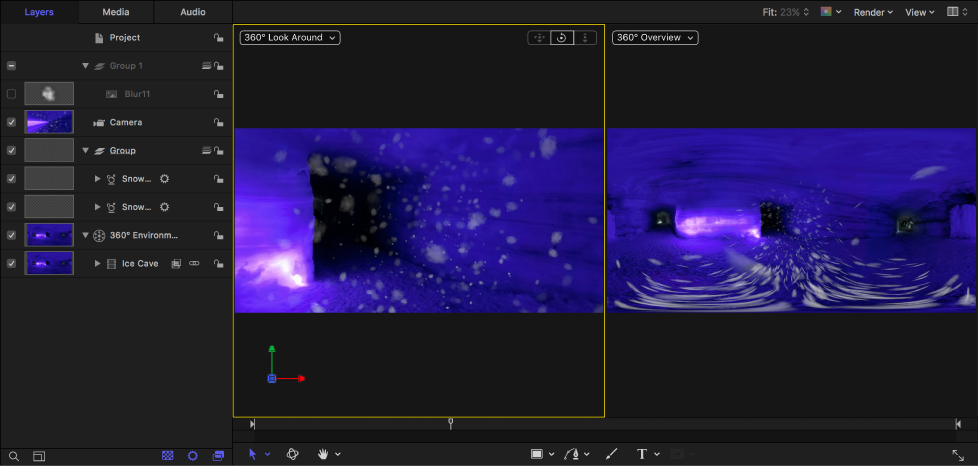Expand the first Snow emitter triangle
The image size is (978, 466).
point(97,179)
